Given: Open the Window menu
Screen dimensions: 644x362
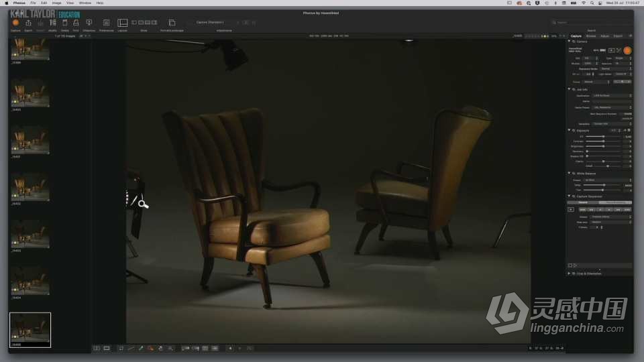Looking at the screenshot, I should pyautogui.click(x=85, y=3).
